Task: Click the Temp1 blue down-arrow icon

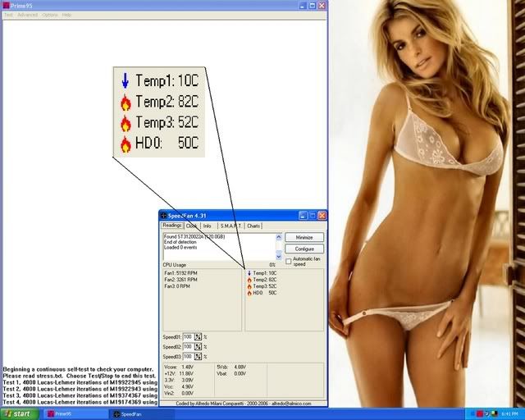Action: (249, 272)
